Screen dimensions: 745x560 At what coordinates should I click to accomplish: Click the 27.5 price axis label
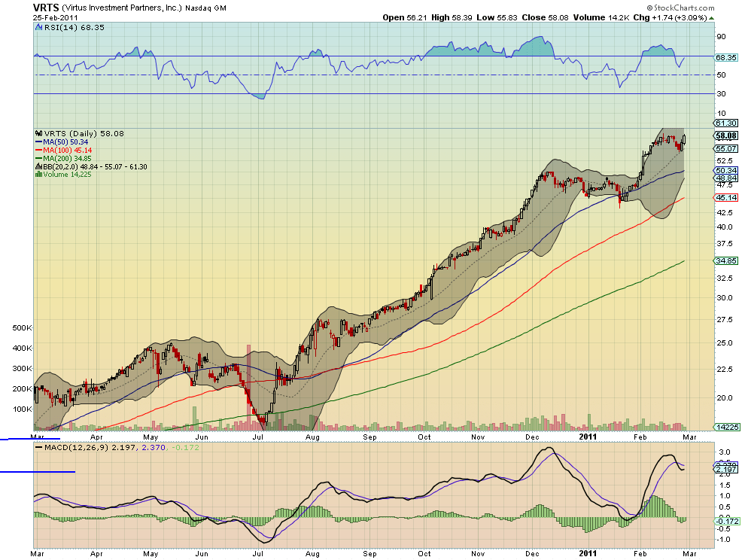(x=725, y=319)
